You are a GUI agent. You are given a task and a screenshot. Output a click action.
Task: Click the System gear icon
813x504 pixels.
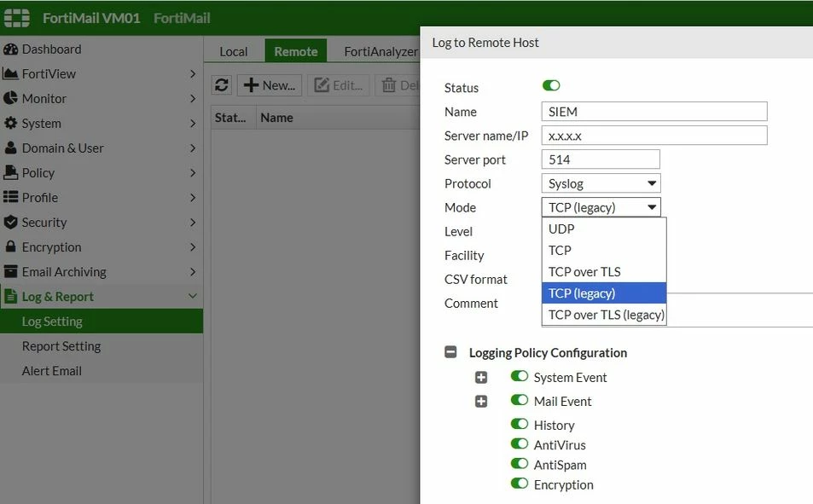click(x=10, y=123)
